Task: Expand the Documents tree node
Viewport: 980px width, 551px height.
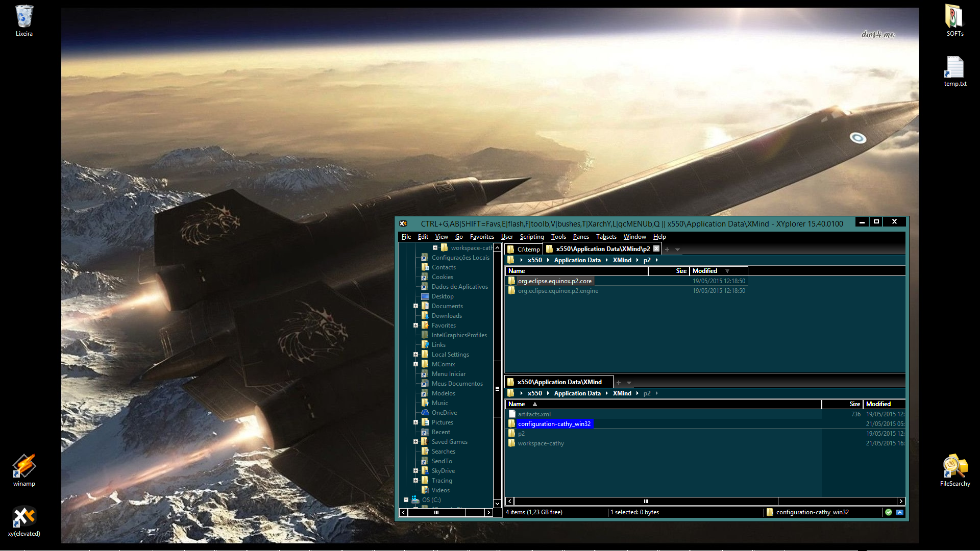Action: coord(415,306)
